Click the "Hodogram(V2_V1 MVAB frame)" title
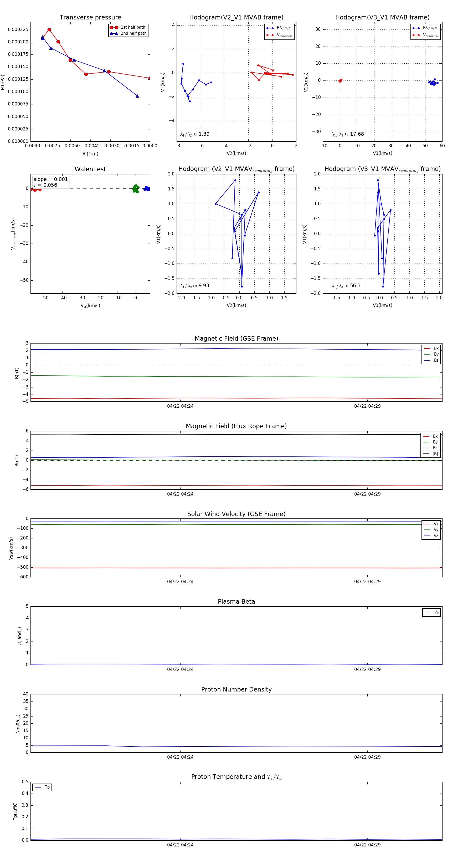Viewport: 473px width, 868px height. click(236, 17)
